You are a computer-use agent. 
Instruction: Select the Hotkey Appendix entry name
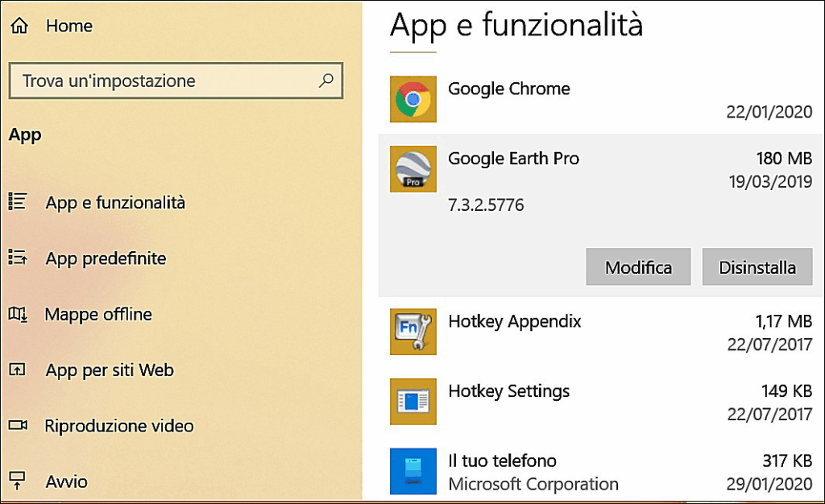click(x=514, y=321)
